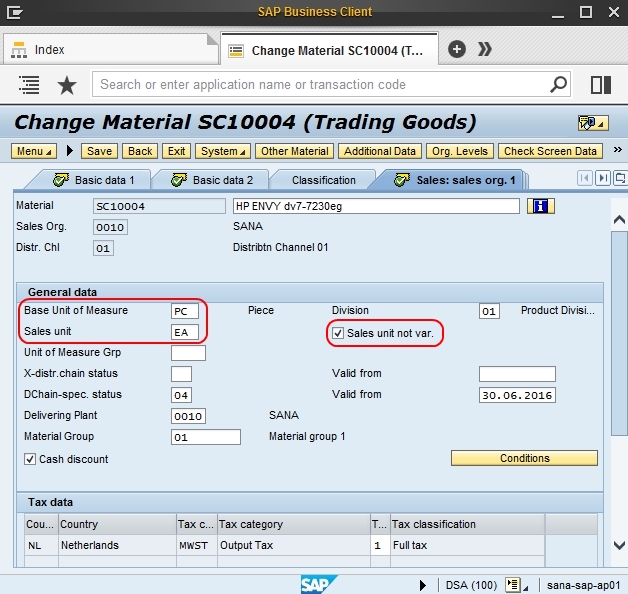This screenshot has width=628, height=594.
Task: Click the Save button
Action: pos(99,151)
